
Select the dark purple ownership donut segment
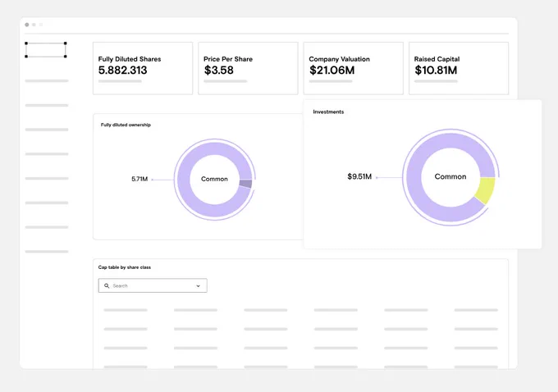246,184
